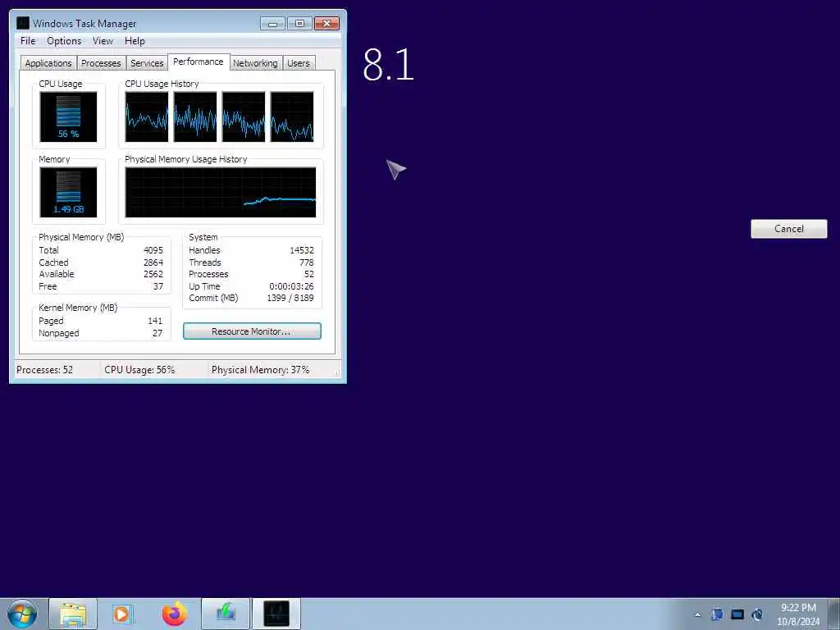The image size is (840, 630).
Task: Click the Available value 2562
Action: tap(153, 274)
